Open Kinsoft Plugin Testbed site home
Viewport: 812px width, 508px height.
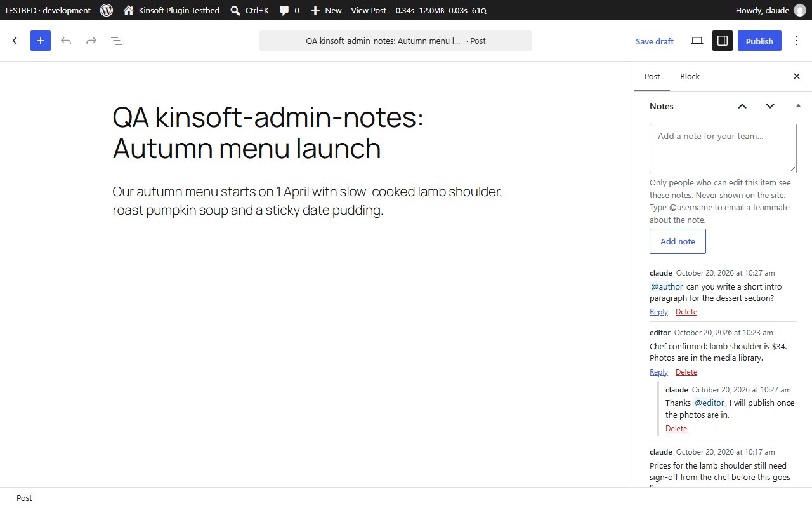click(x=171, y=10)
